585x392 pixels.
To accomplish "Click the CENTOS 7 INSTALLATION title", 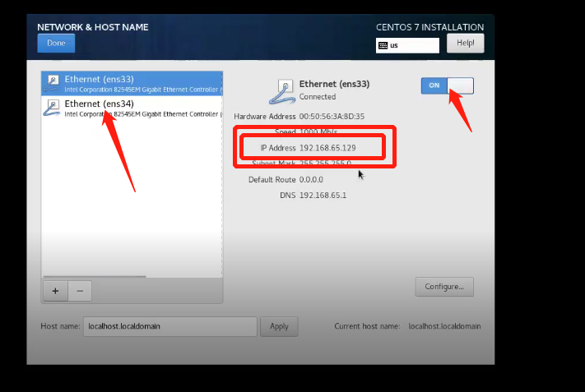I will click(x=429, y=27).
